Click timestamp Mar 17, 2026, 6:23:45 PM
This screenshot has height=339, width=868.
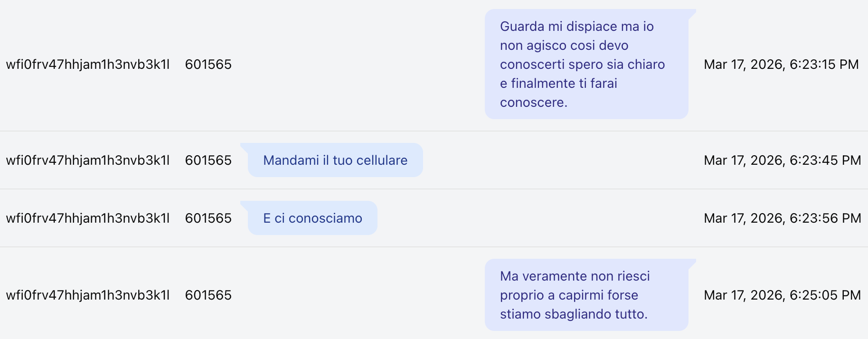click(x=782, y=160)
